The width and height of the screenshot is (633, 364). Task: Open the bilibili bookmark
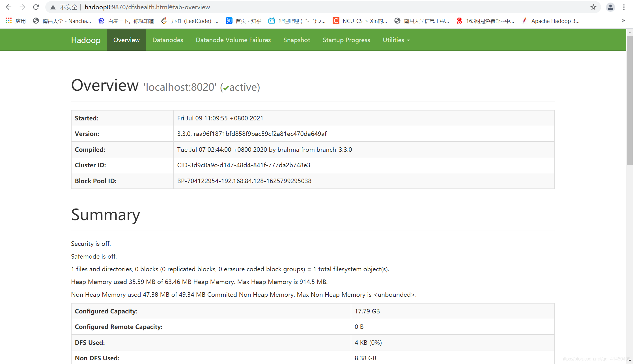coord(297,21)
